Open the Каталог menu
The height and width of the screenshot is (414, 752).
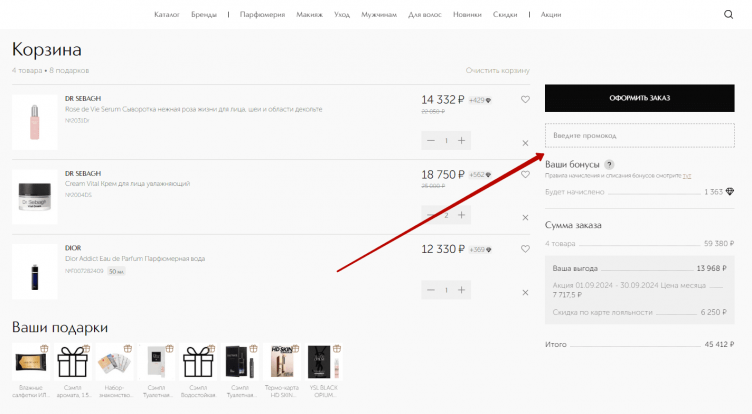coord(169,15)
